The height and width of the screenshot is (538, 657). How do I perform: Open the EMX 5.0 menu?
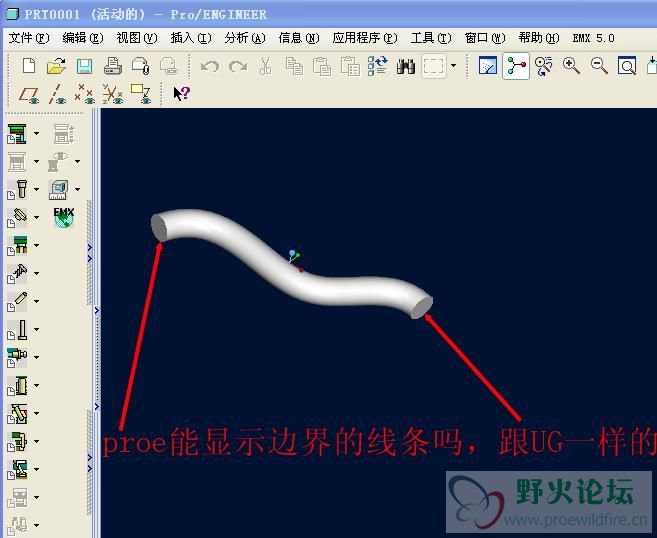tap(593, 38)
